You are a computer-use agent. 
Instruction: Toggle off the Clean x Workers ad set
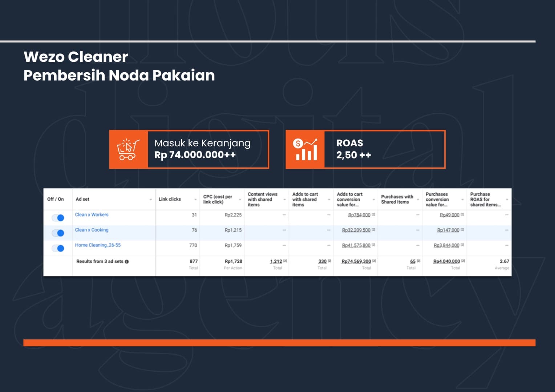click(x=58, y=218)
